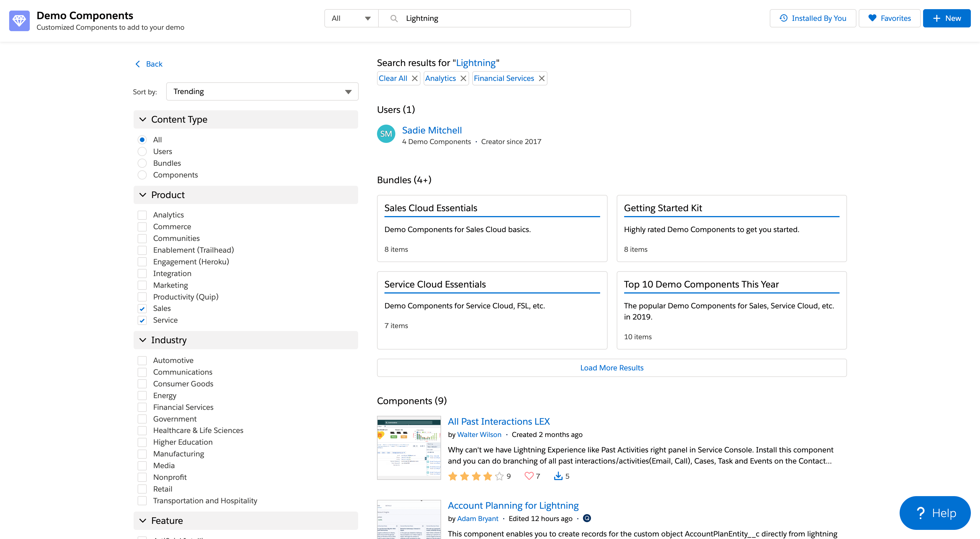Image resolution: width=980 pixels, height=539 pixels.
Task: Open the Sales Cloud Essentials bundle card
Action: pos(492,228)
